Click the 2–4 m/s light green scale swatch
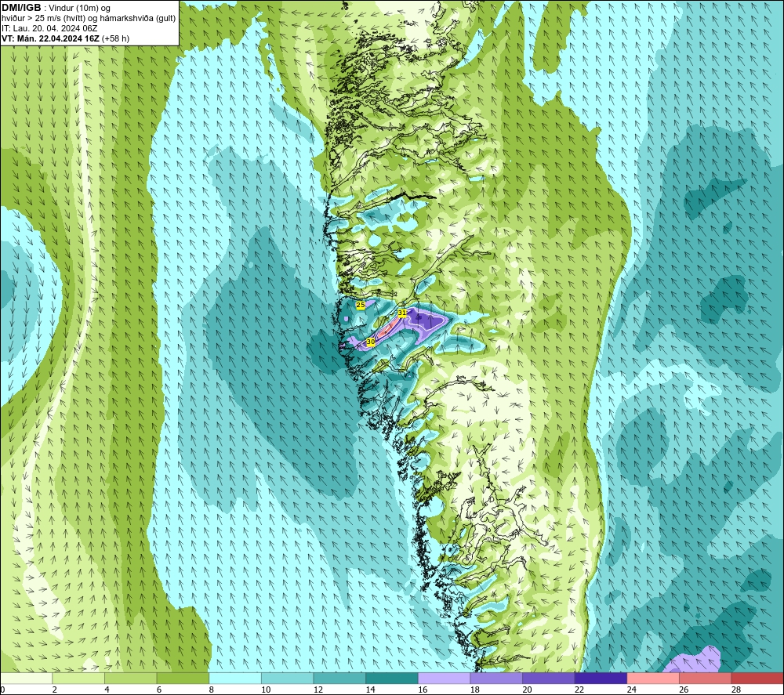The image size is (784, 695). point(78,679)
